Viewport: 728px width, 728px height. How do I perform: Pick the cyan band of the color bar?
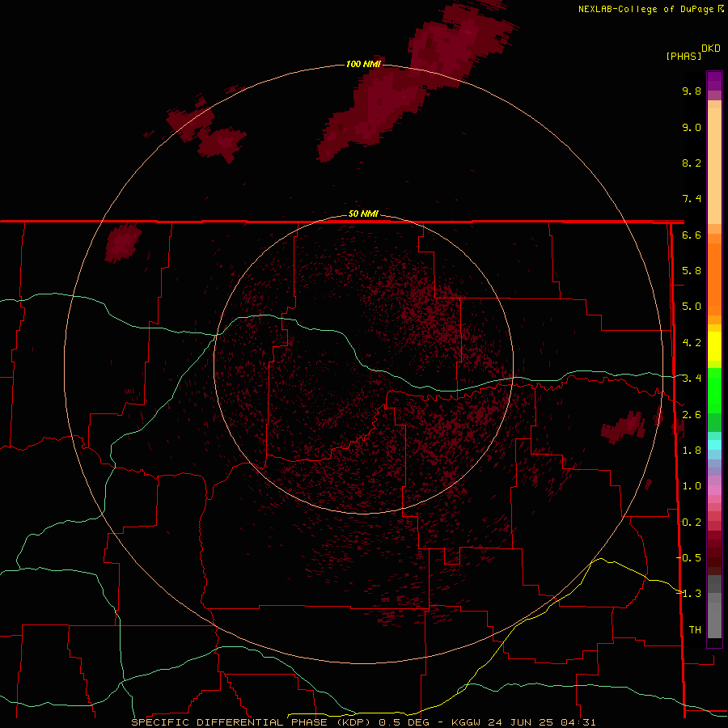click(x=714, y=445)
